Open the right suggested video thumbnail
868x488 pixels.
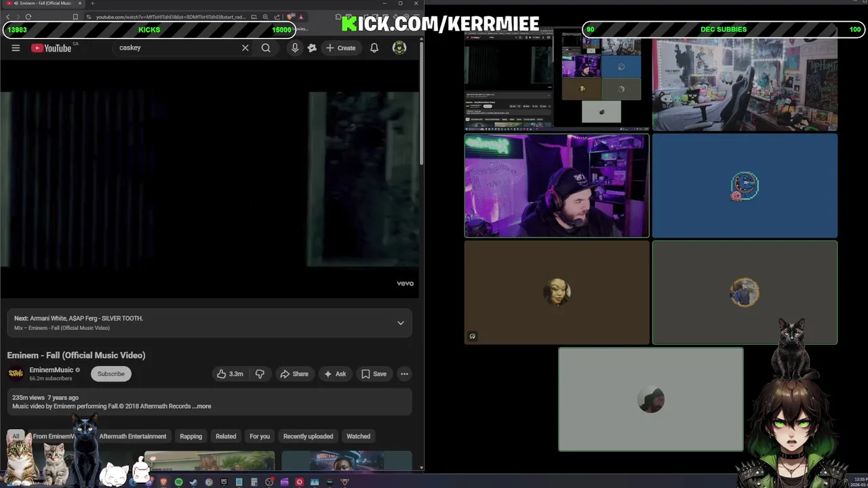pos(347,461)
